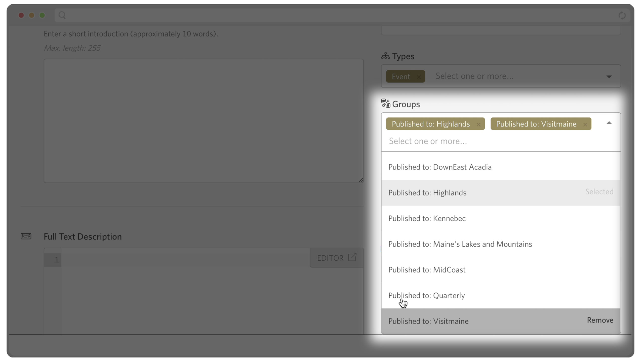Click the Types hierarchy icon
The width and height of the screenshot is (644, 362).
click(385, 56)
